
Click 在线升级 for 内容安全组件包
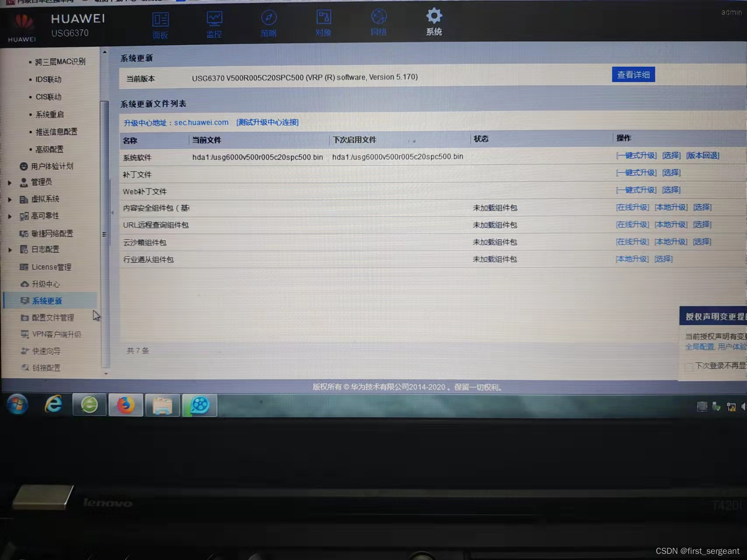[632, 207]
